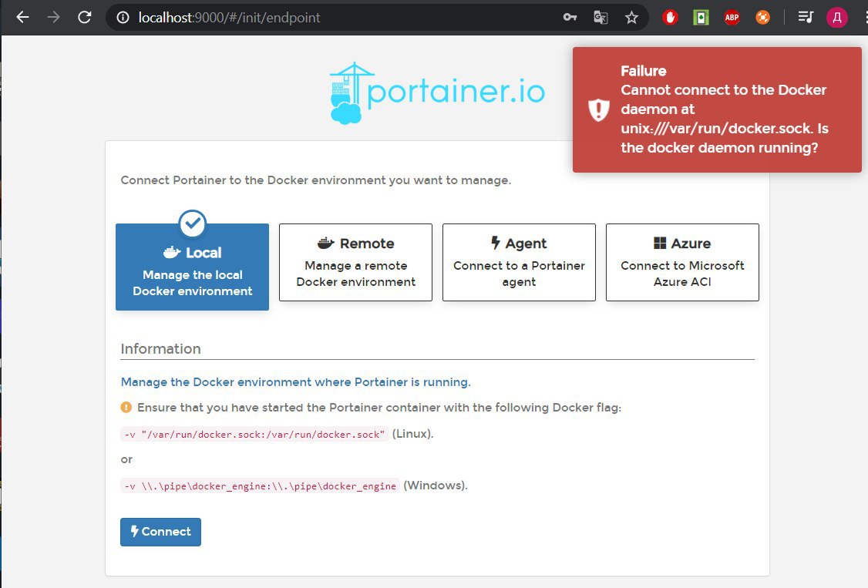Open the green square extension icon
The width and height of the screenshot is (868, 588).
pos(701,18)
